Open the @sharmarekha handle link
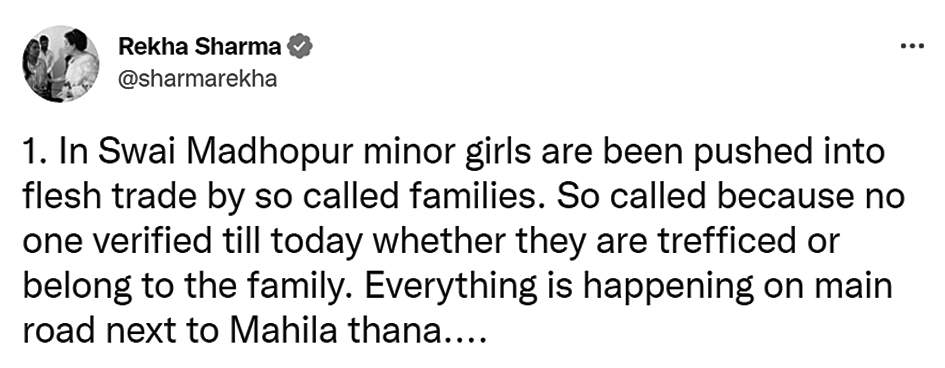This screenshot has width=945, height=368. (198, 79)
